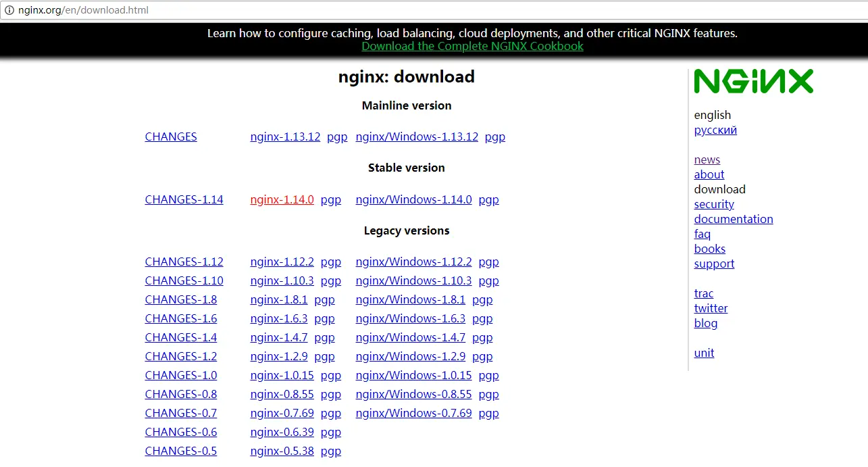Screen dimensions: 868x467
Task: Click the site info icon in address bar
Action: (x=9, y=10)
